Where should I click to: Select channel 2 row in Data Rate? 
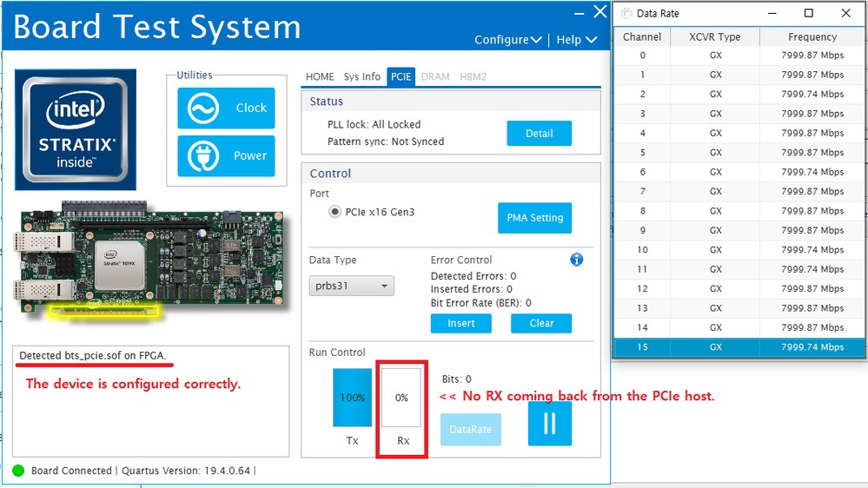pyautogui.click(x=739, y=94)
